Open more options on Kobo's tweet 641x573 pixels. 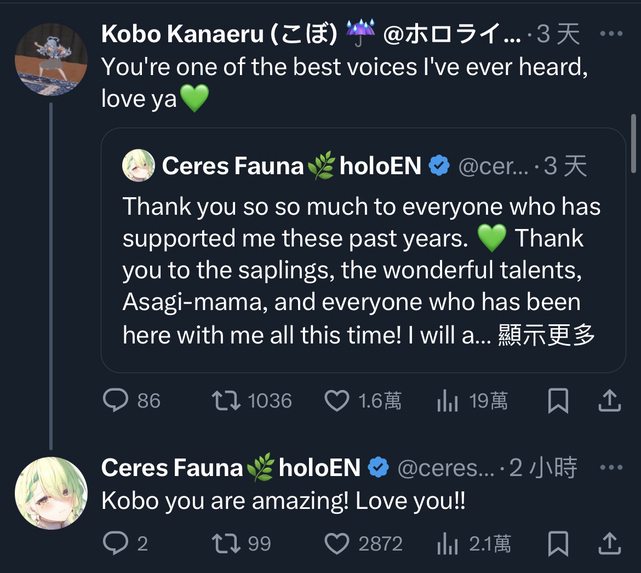click(609, 33)
